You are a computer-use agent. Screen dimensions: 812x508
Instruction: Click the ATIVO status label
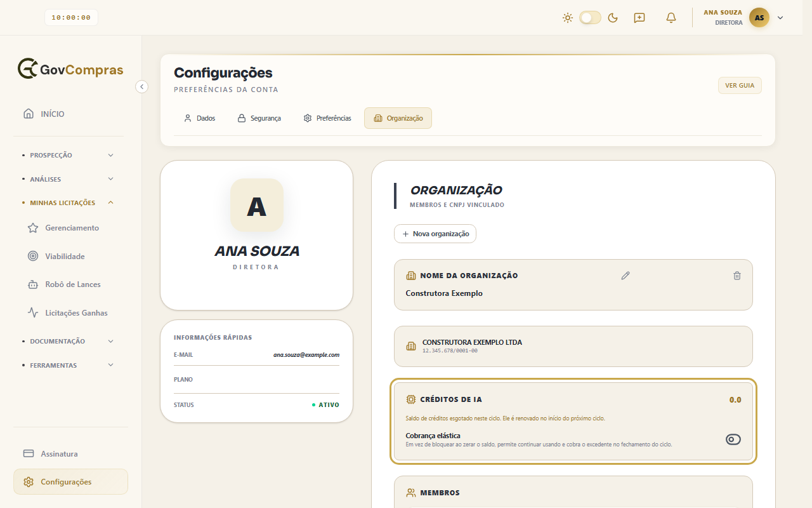coord(329,404)
